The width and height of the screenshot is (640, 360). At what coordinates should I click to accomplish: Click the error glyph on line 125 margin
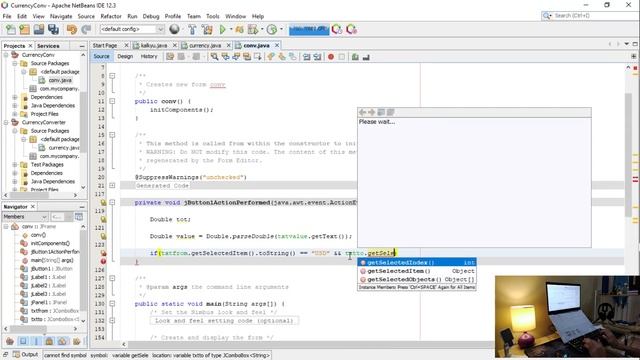(103, 261)
